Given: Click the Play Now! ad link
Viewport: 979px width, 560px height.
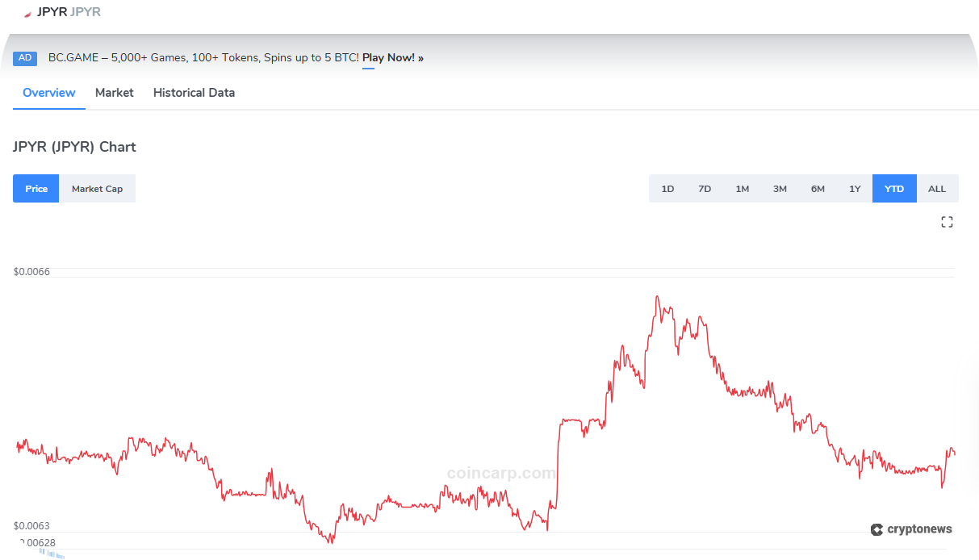Looking at the screenshot, I should coord(393,58).
